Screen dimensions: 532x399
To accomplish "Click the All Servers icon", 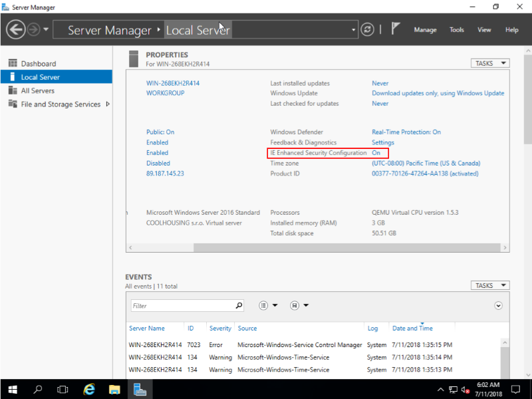I will pos(13,90).
